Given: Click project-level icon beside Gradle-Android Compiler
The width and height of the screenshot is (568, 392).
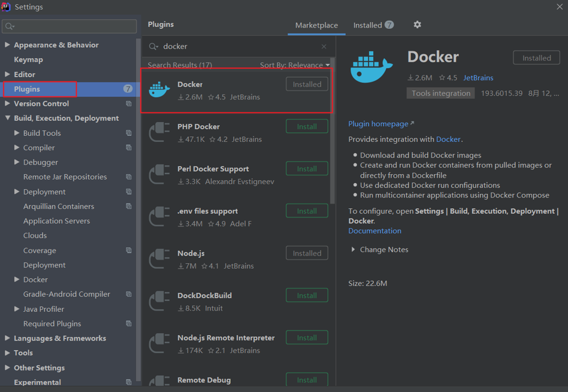Looking at the screenshot, I should 129,294.
